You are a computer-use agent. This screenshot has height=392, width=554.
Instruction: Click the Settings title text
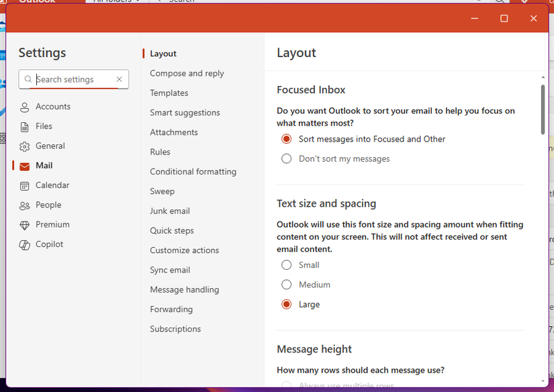(x=42, y=52)
